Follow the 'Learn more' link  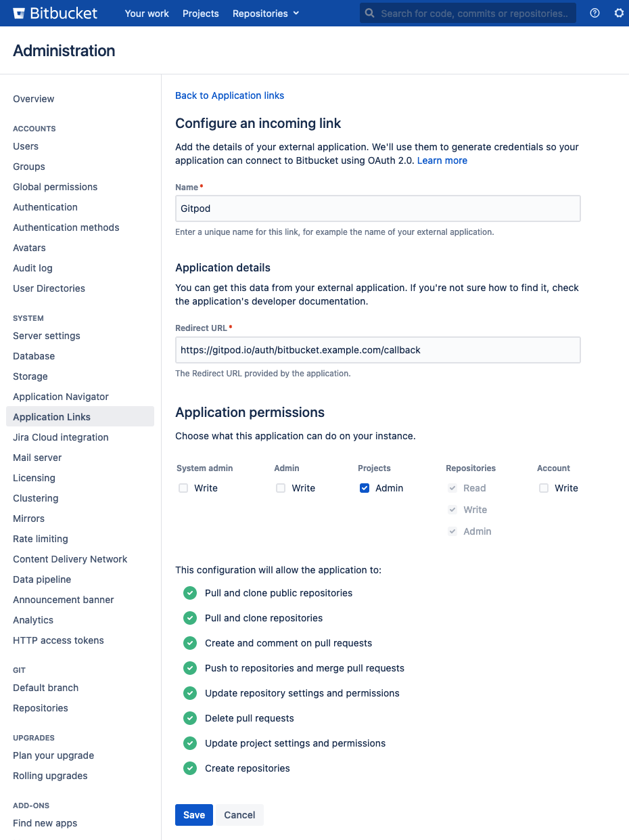442,160
